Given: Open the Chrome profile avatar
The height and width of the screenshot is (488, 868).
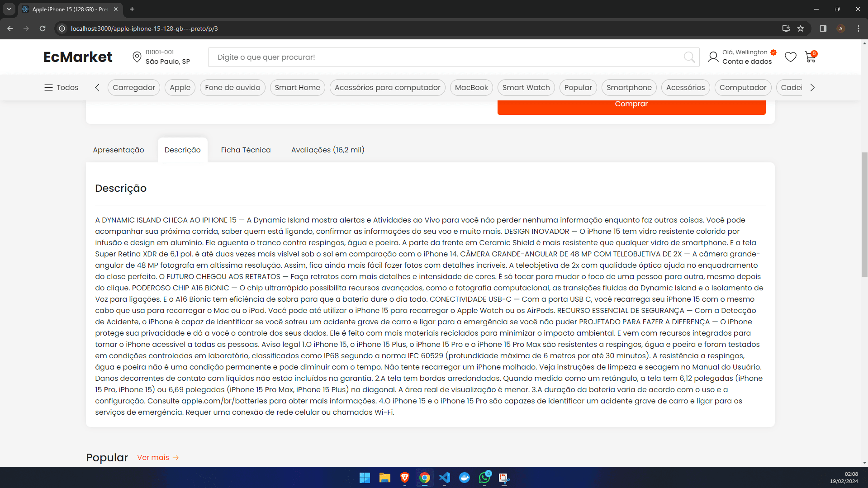Looking at the screenshot, I should pos(841,28).
